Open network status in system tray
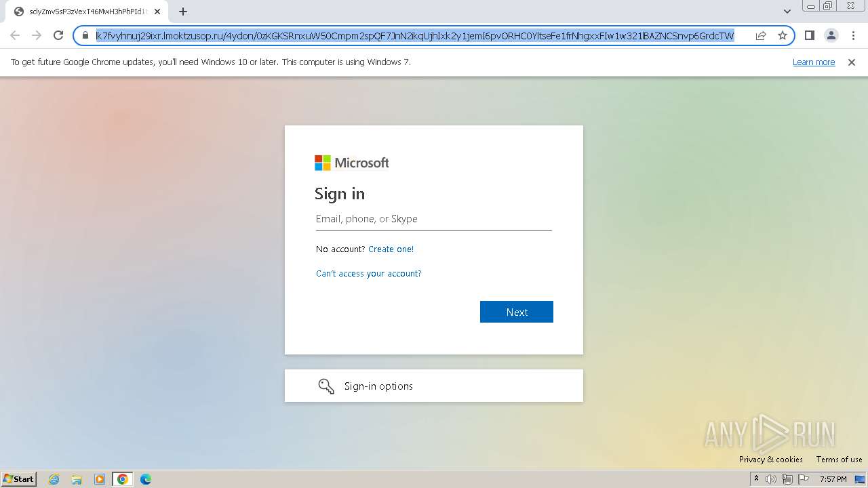The width and height of the screenshot is (868, 488). 787,479
